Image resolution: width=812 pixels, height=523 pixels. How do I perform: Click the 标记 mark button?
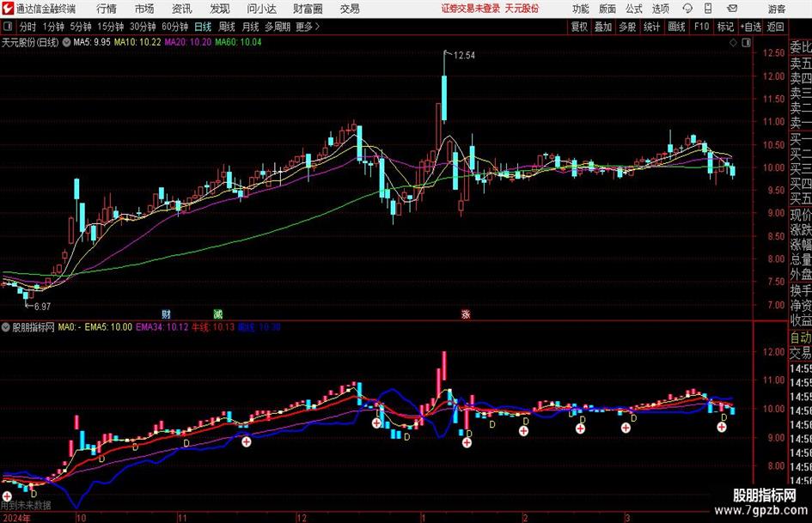click(725, 27)
